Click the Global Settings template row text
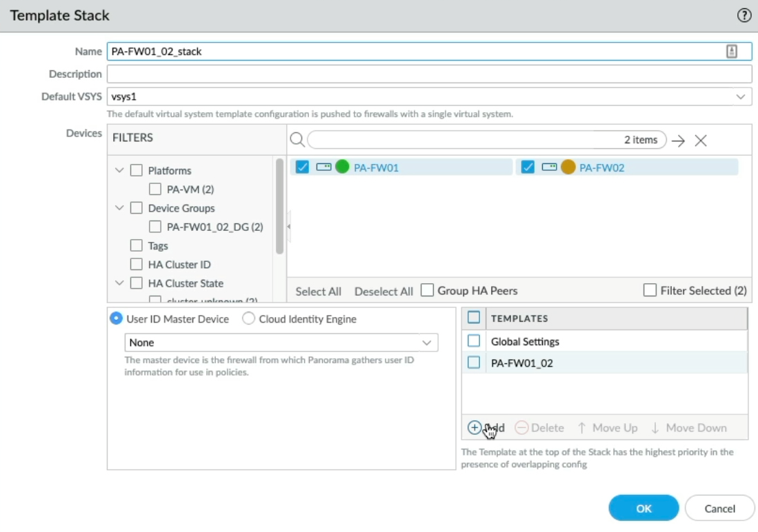 (x=525, y=342)
